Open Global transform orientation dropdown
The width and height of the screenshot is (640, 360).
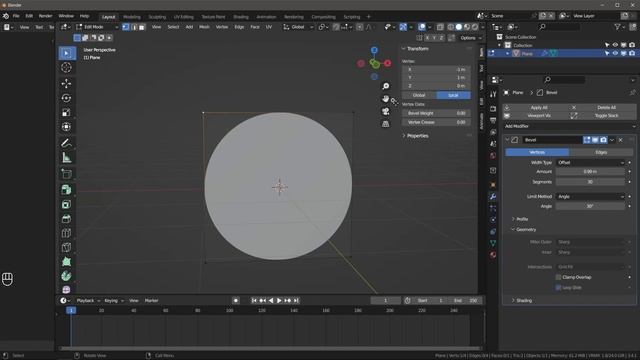point(298,27)
